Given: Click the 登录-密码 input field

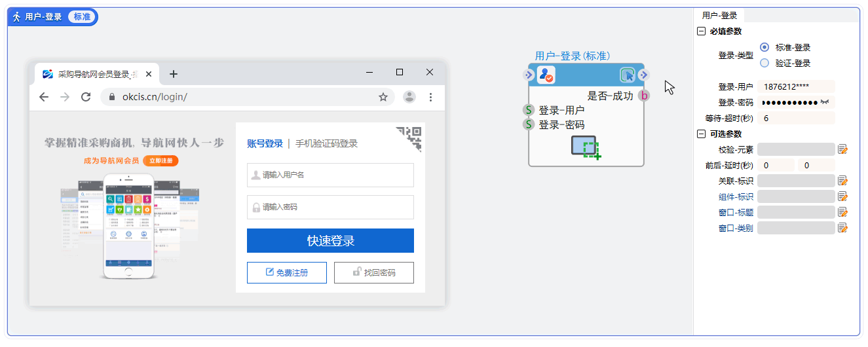Looking at the screenshot, I should click(796, 102).
